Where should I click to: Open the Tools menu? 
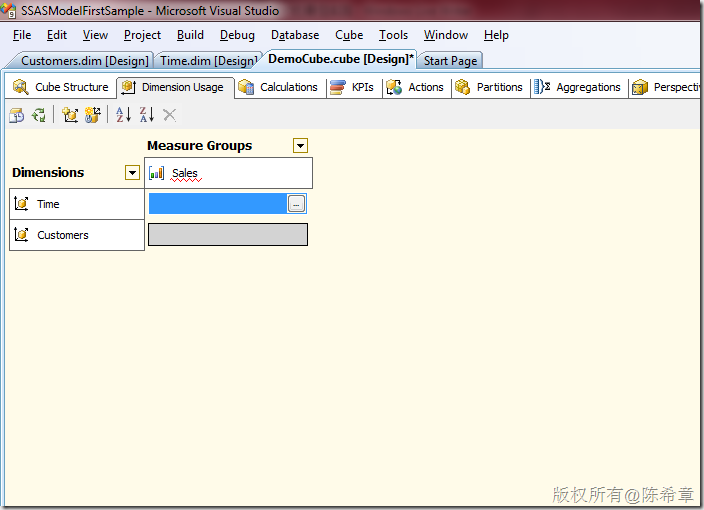393,35
